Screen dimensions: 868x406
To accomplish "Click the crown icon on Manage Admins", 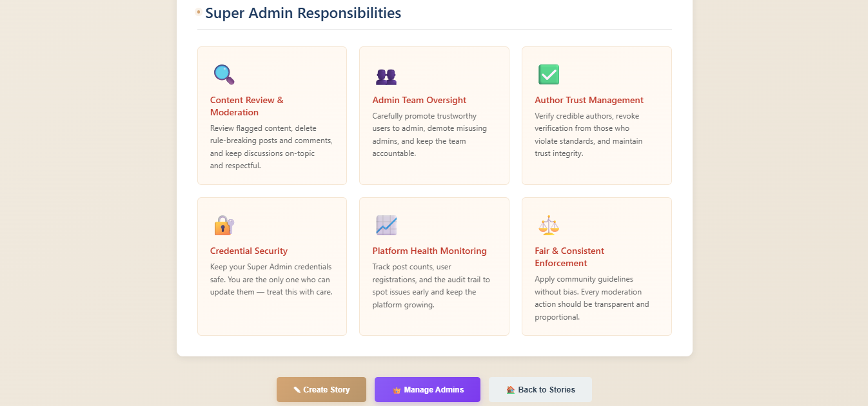I will [397, 390].
